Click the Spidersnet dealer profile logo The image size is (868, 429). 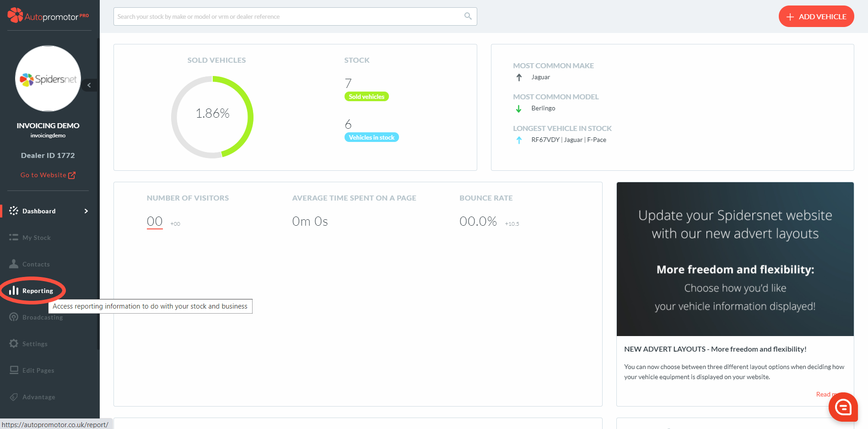[x=48, y=79]
